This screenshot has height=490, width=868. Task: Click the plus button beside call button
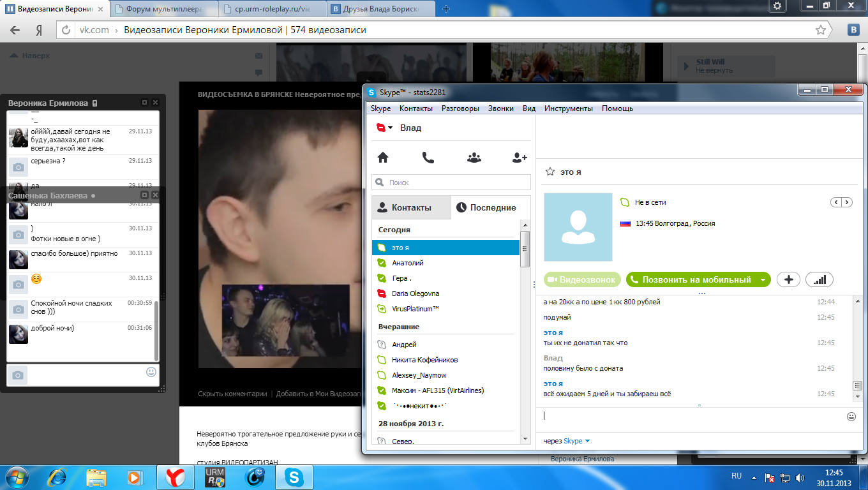click(788, 279)
